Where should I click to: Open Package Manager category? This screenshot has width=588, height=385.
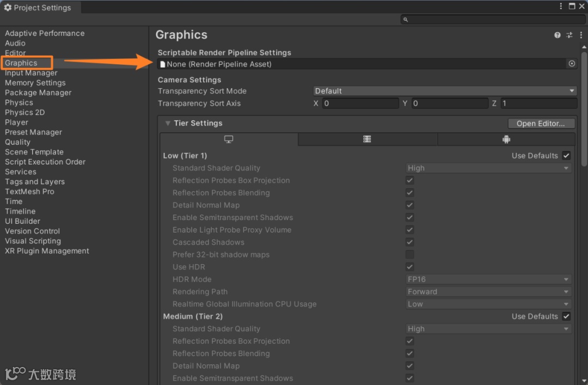(38, 93)
